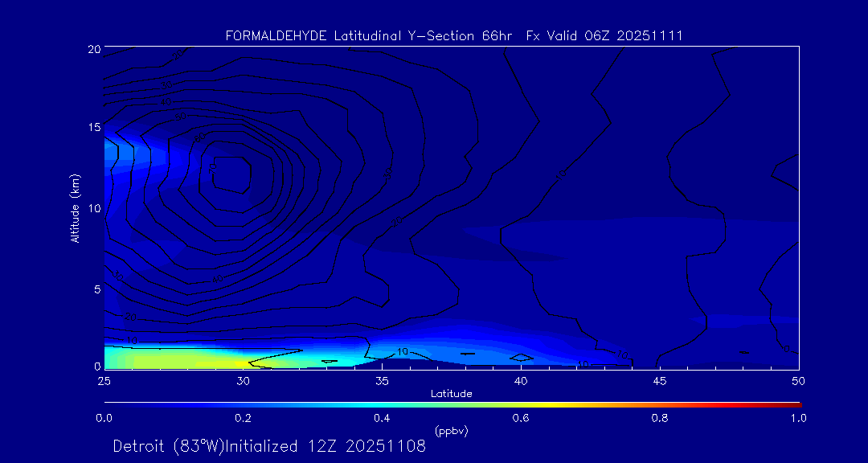
Task: Click the '10' contour label near latitude 35
Action: 403,352
